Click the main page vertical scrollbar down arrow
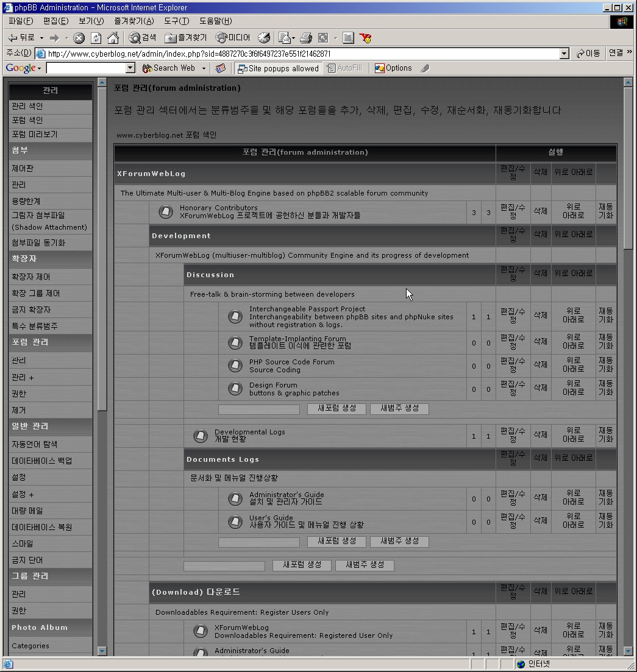The image size is (637, 672). point(628,651)
